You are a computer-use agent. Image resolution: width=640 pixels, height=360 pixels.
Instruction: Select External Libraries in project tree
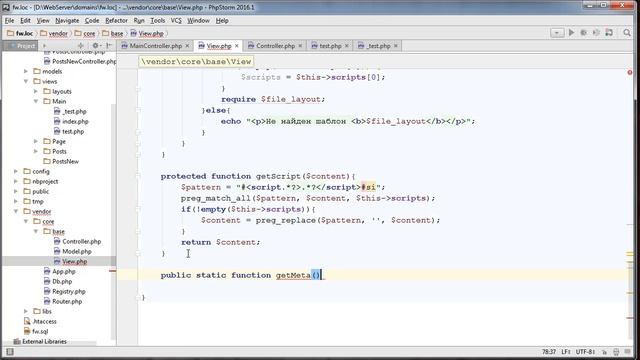pyautogui.click(x=40, y=341)
